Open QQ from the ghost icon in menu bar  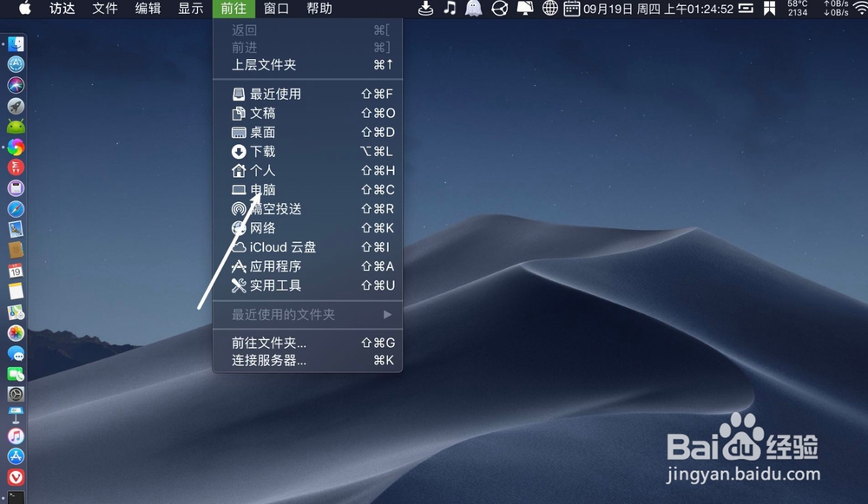tap(472, 9)
